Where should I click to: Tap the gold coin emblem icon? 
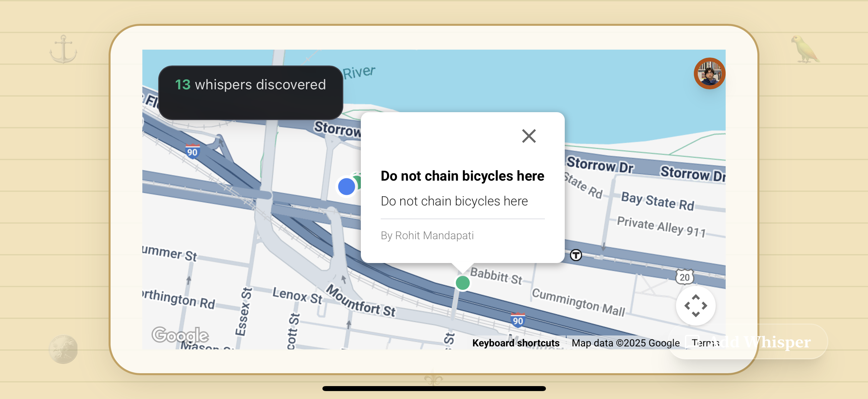(x=63, y=349)
